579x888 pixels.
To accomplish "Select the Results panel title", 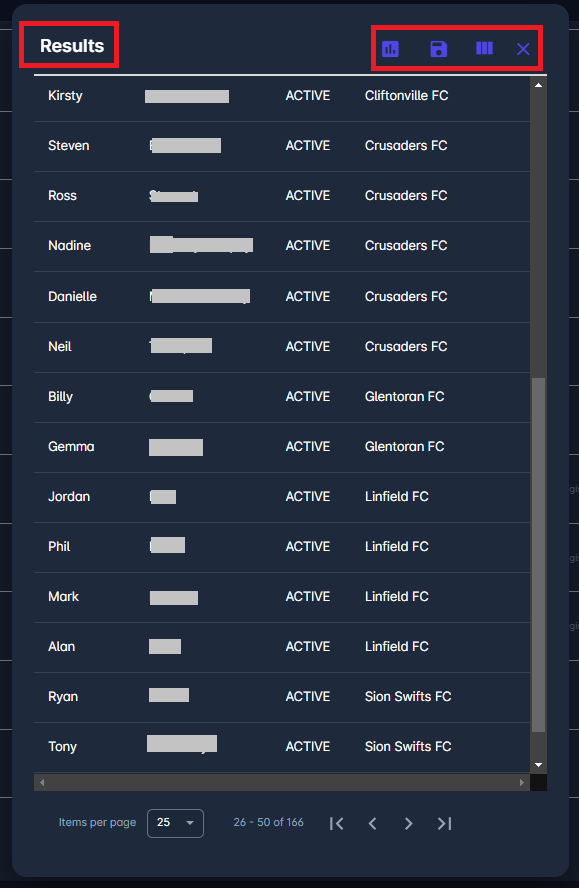I will point(68,45).
